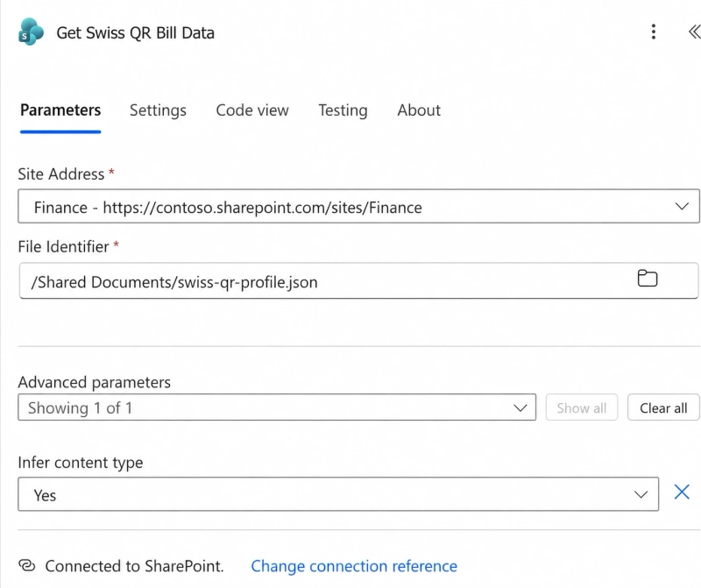Click the File Identifier label
Screen dimensions: 701x588
(x=63, y=246)
